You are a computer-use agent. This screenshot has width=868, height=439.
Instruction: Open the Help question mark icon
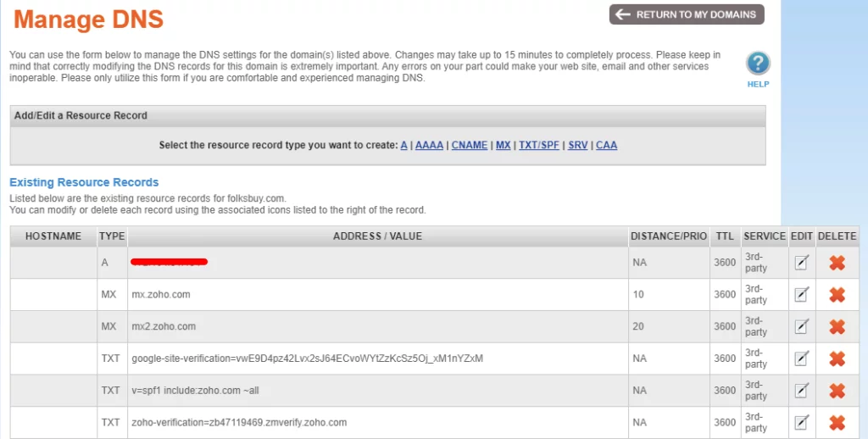[758, 64]
